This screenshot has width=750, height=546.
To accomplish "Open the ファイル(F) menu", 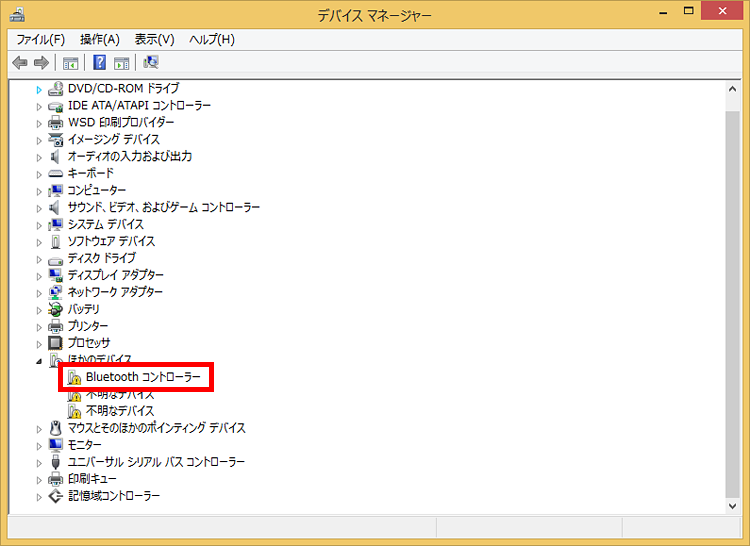I will (x=41, y=40).
